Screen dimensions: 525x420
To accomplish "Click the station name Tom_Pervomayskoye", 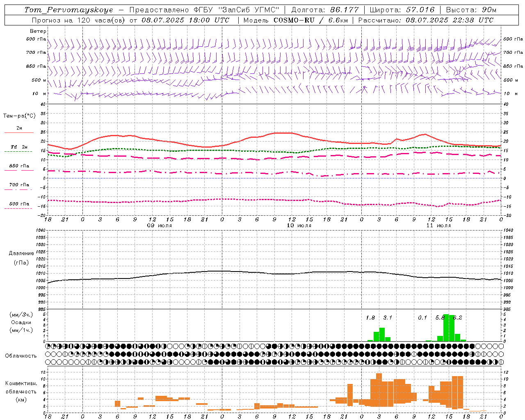I will tap(68, 10).
